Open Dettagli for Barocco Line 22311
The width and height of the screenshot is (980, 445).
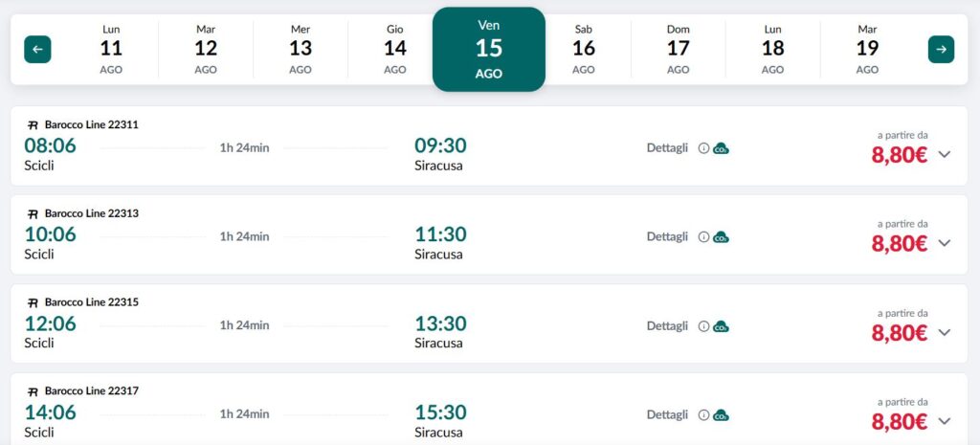667,148
